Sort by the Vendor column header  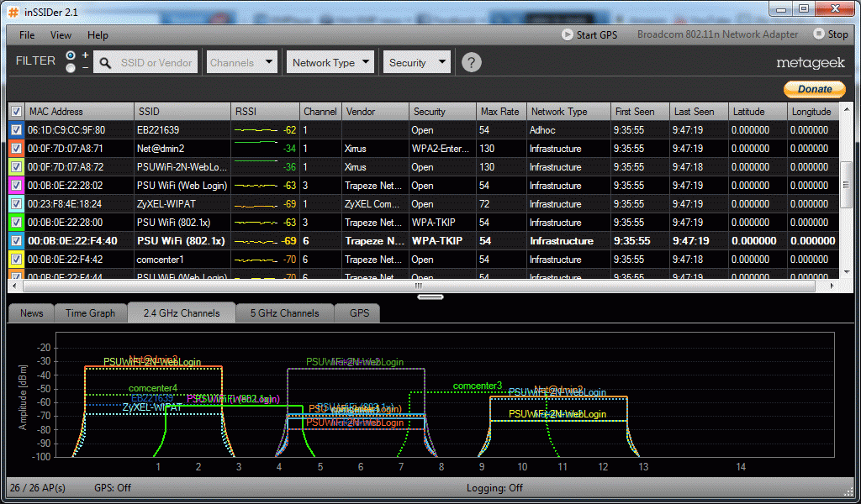click(x=376, y=112)
